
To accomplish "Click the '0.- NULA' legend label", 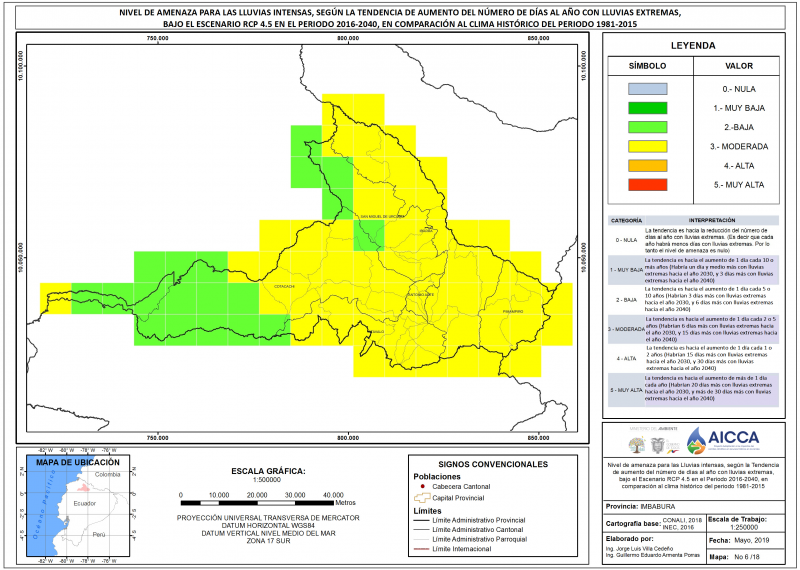I will tap(739, 89).
